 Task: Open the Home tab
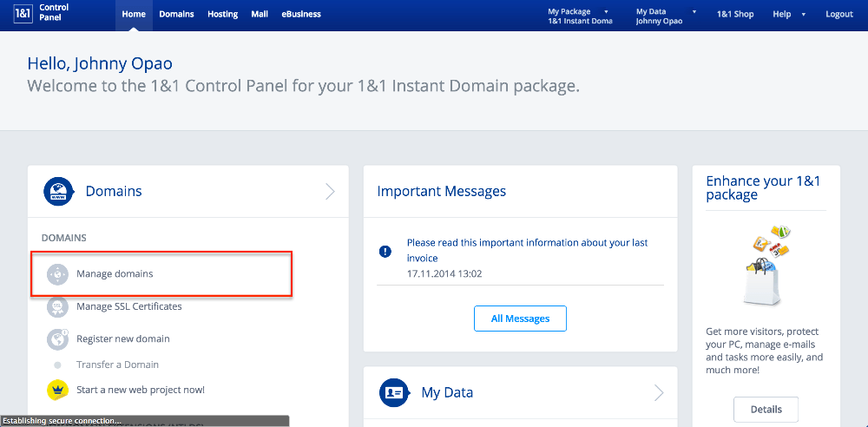tap(134, 15)
